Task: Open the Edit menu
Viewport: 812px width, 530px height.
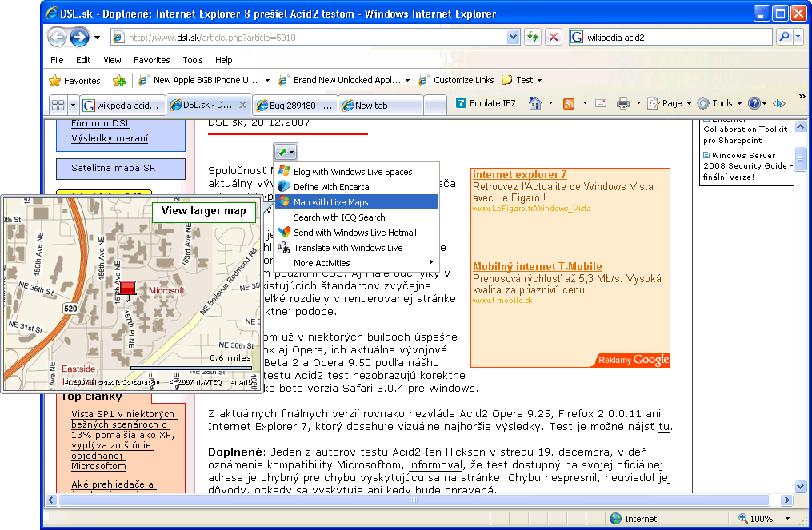Action: point(83,60)
